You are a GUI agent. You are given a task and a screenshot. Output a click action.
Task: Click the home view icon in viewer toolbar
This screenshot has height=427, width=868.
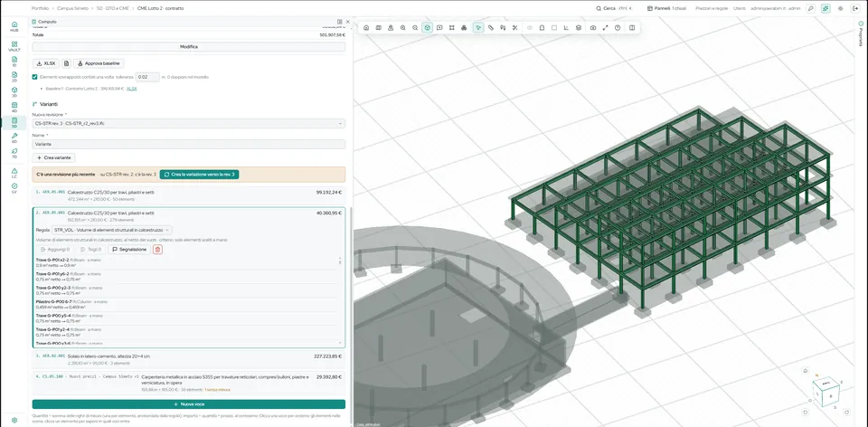point(366,28)
